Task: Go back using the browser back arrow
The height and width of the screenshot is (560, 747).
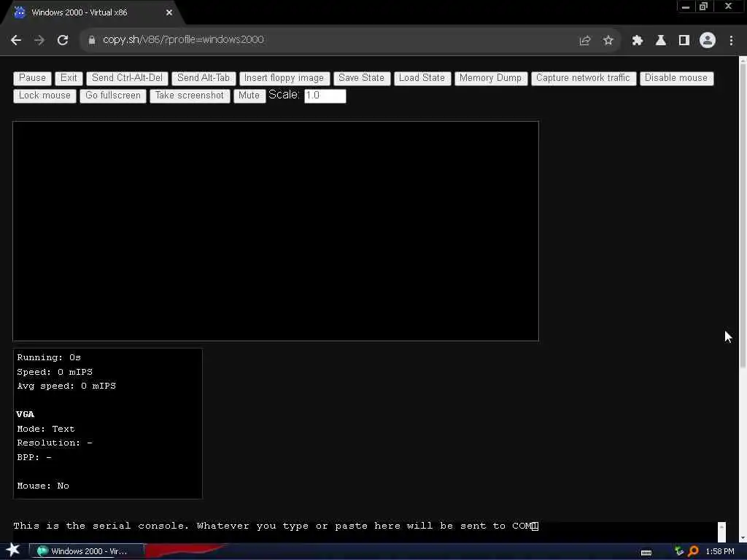Action: point(16,40)
